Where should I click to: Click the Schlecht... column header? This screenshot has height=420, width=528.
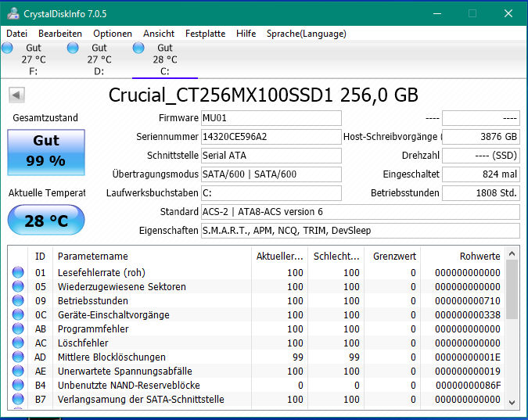click(x=336, y=257)
